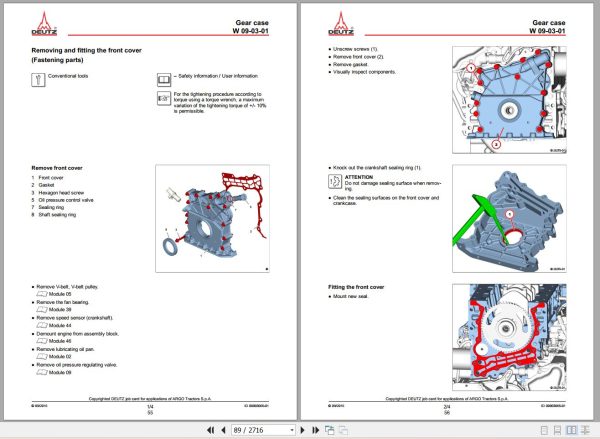This screenshot has width=600, height=439.
Task: Click the unscrew screws engine illustration
Action: click(509, 100)
